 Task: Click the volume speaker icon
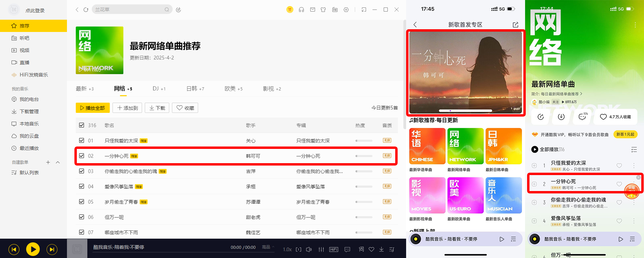pos(309,249)
